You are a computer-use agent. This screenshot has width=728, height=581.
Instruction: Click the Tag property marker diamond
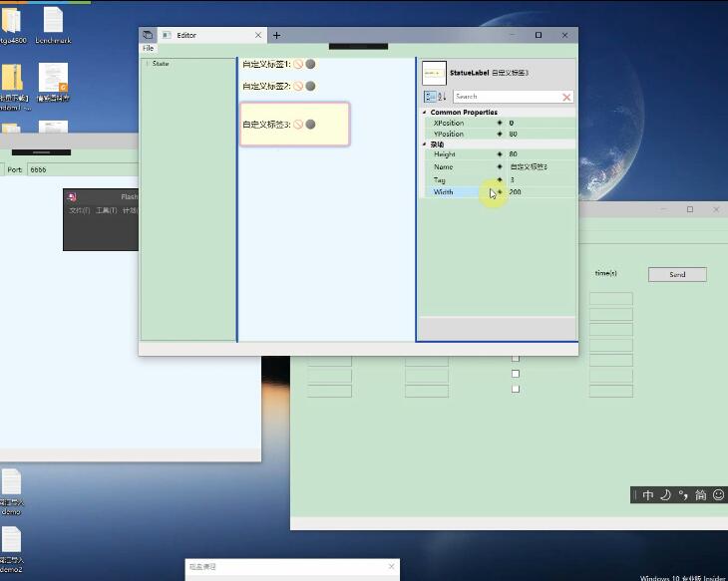[x=500, y=179]
